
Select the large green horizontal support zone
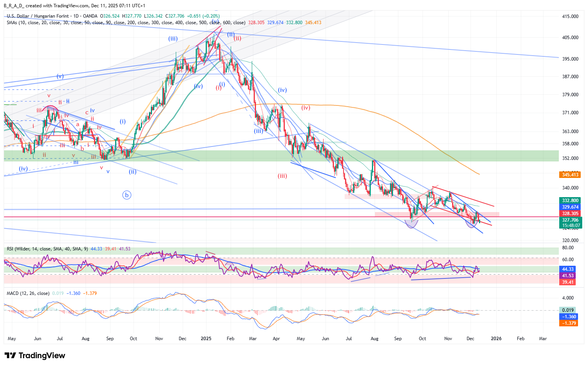tap(269, 156)
